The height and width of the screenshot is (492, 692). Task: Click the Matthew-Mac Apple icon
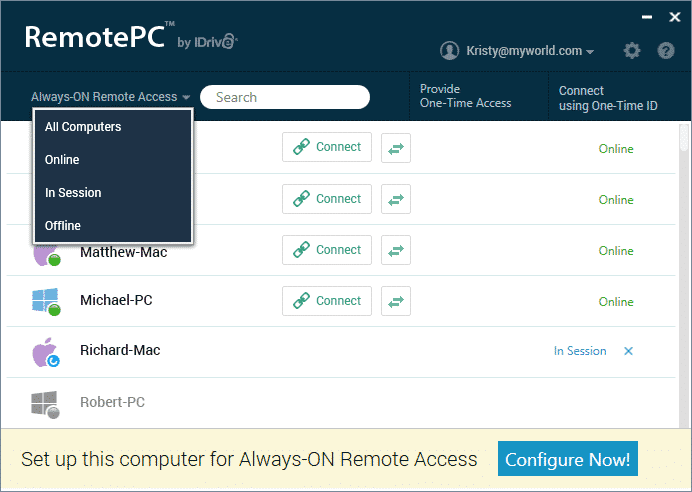tap(46, 255)
